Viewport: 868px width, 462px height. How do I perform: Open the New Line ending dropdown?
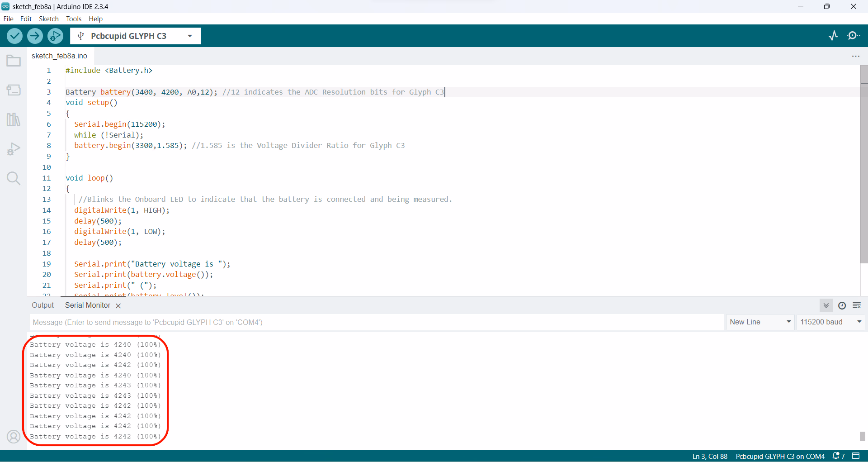[x=760, y=322]
